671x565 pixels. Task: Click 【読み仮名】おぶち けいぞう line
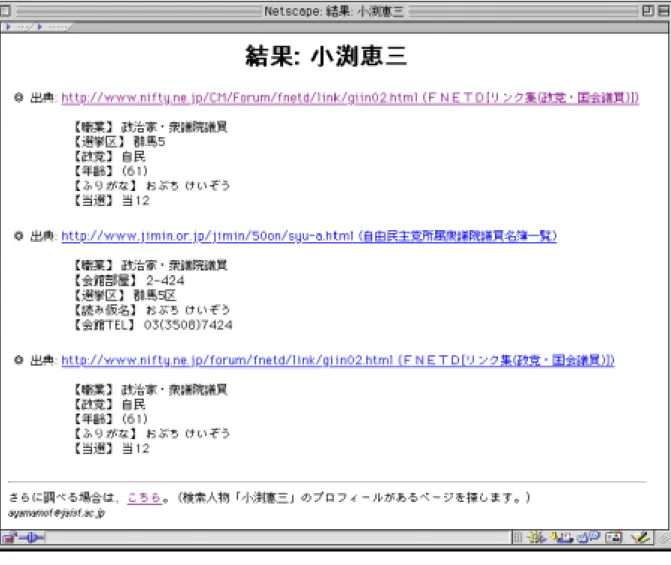pos(152,309)
